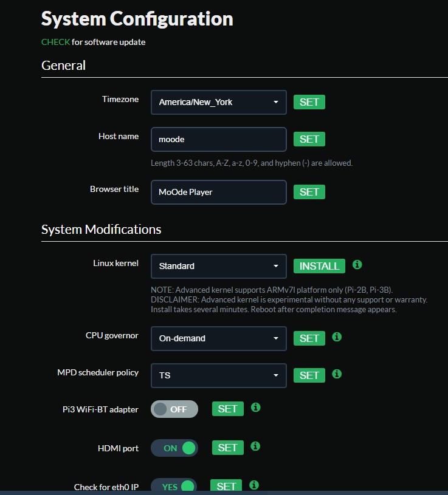
Task: Show info for MPD scheduler policy
Action: click(x=337, y=374)
